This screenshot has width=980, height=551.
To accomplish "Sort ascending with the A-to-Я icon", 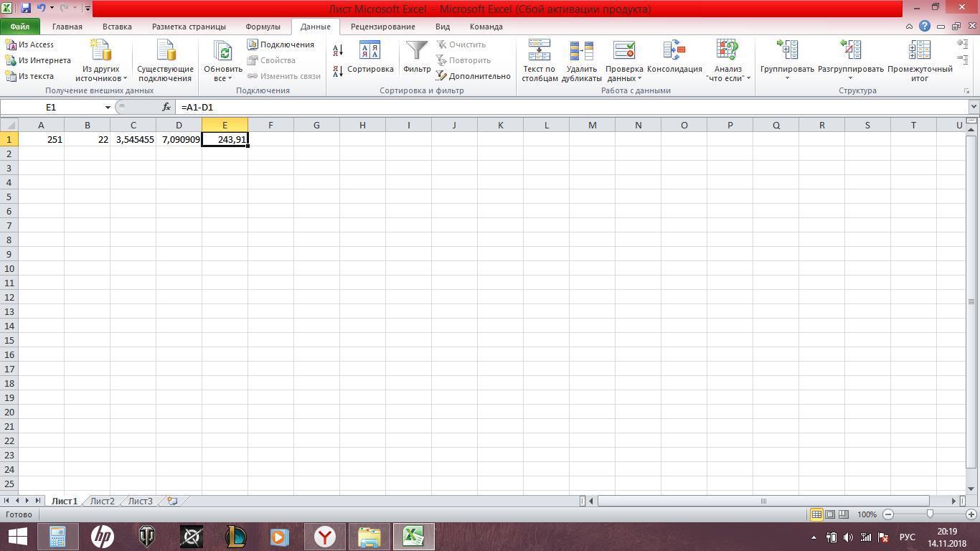I will tap(338, 50).
